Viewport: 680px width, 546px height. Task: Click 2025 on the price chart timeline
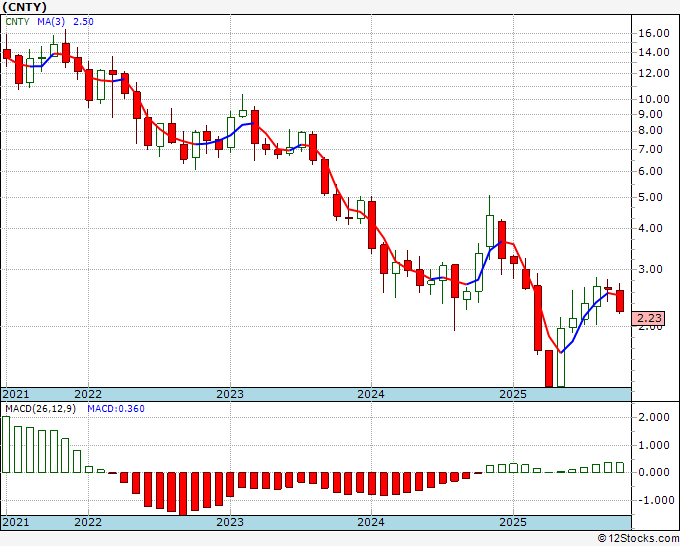(513, 394)
